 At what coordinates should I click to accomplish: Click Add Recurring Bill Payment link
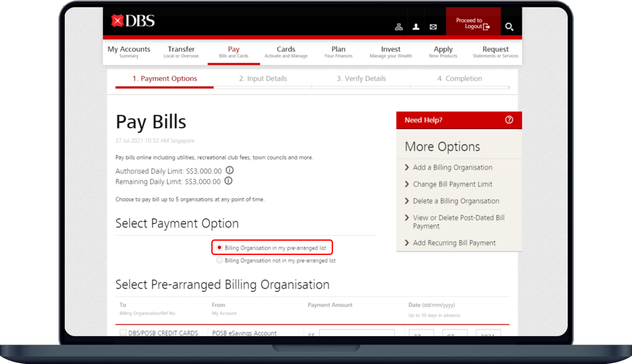[x=454, y=243]
